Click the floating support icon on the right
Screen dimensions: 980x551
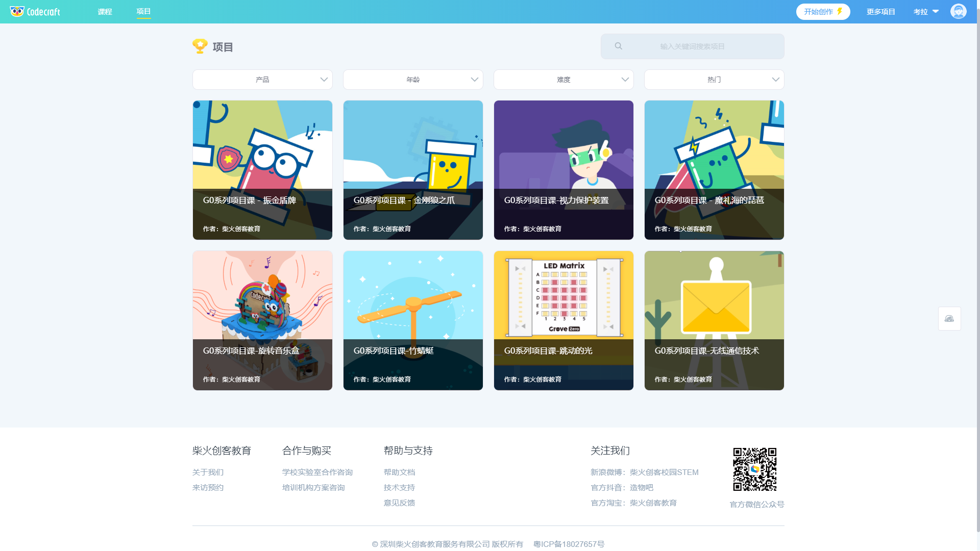pos(949,319)
